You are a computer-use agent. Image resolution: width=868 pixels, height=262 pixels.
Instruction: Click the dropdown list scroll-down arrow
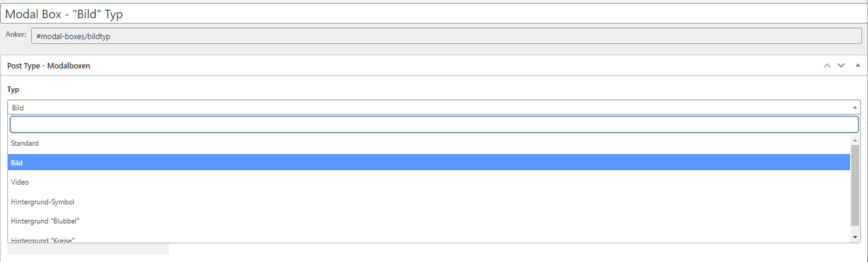(855, 237)
